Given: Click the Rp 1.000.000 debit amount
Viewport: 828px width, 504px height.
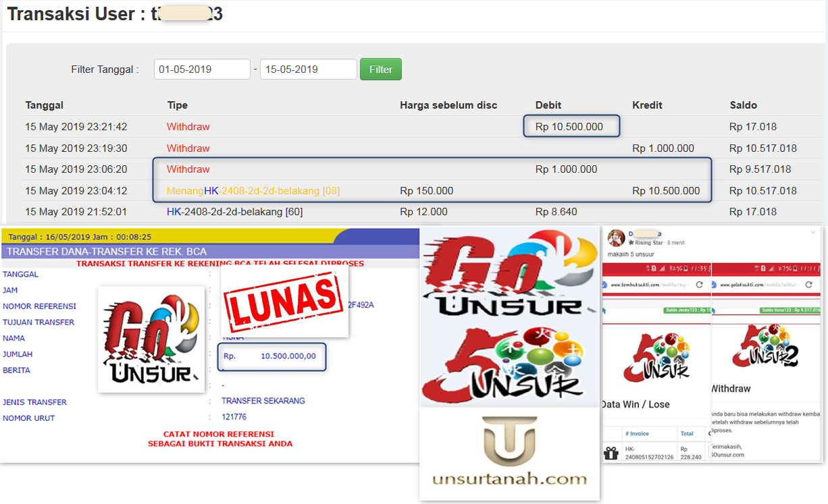Looking at the screenshot, I should (x=567, y=169).
